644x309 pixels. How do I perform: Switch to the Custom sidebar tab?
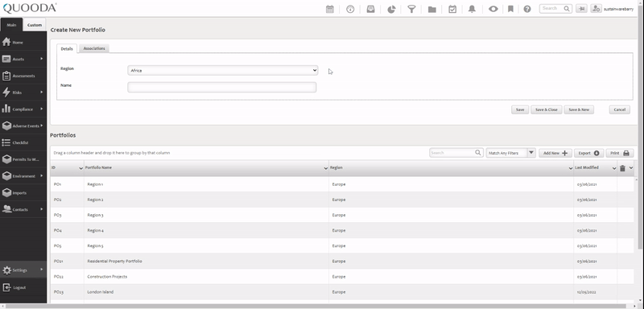click(35, 25)
